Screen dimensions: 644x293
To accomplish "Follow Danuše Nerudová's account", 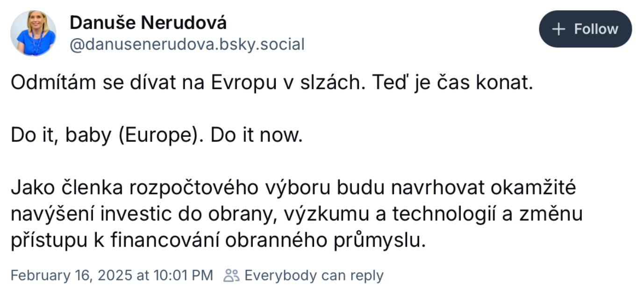I will click(x=585, y=29).
